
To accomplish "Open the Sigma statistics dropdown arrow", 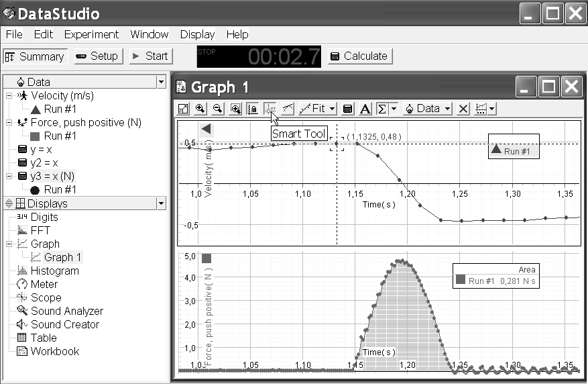I will coord(394,109).
